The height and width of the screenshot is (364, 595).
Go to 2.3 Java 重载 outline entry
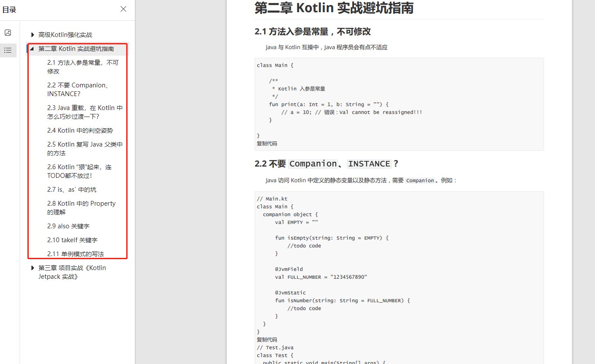click(85, 112)
